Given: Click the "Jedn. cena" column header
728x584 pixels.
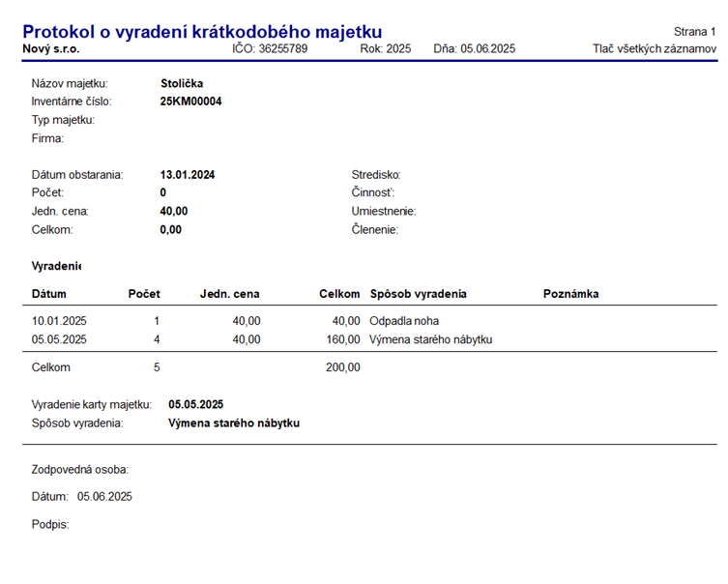Looking at the screenshot, I should (x=230, y=294).
